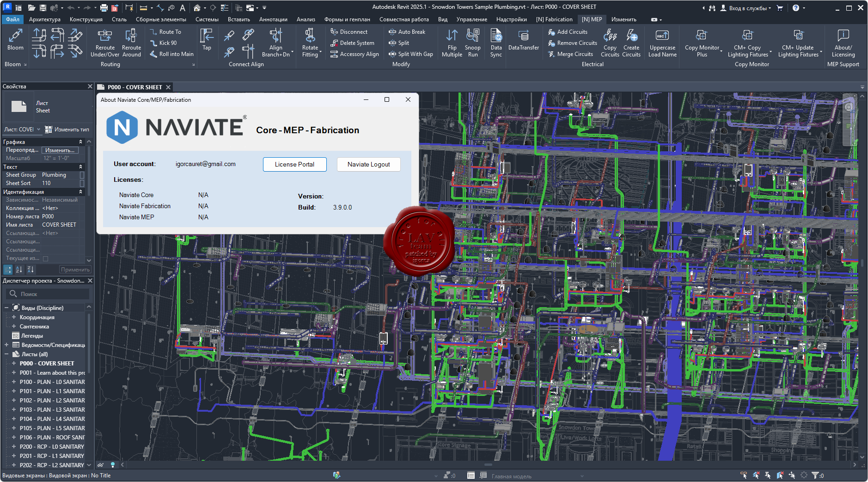Expand the 'Координация' tree node
The width and height of the screenshot is (868, 482).
tap(14, 317)
